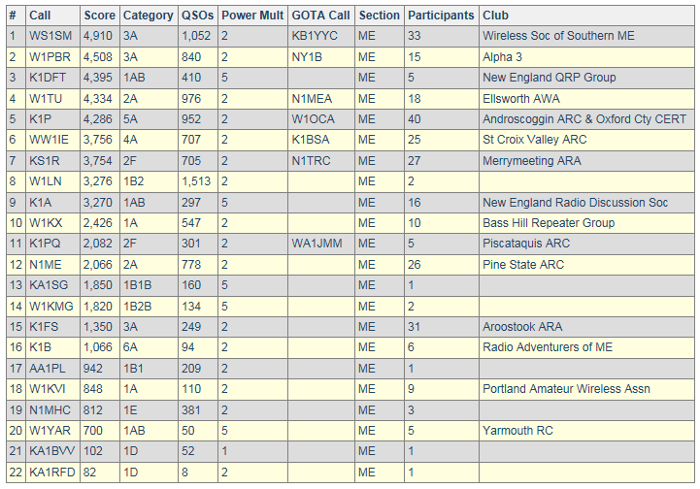Select call sign KS1R
The width and height of the screenshot is (700, 489).
point(44,160)
